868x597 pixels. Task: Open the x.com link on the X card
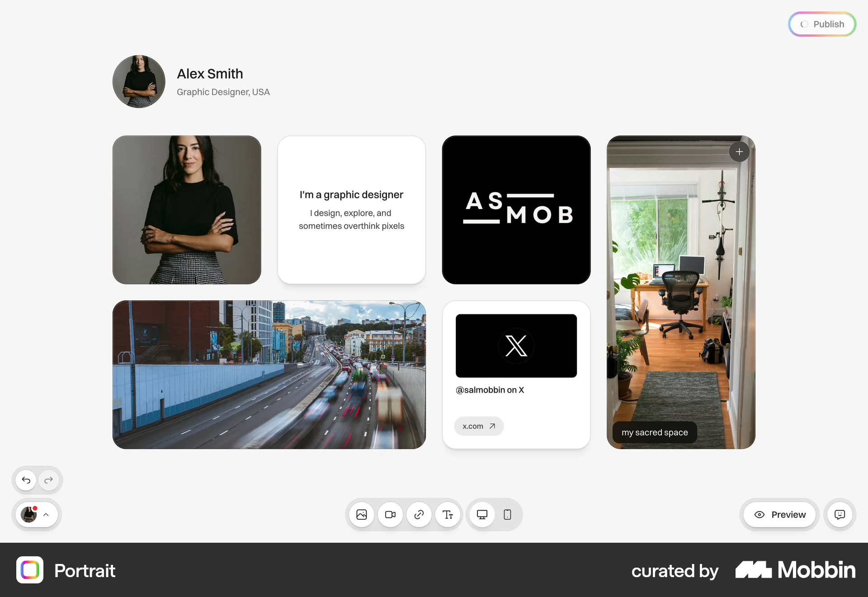point(479,426)
